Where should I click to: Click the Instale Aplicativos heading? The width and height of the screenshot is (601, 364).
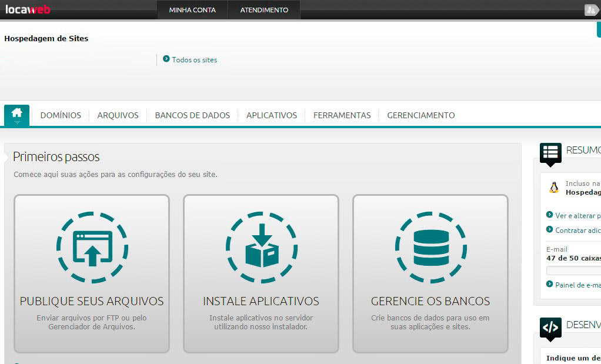pos(261,301)
